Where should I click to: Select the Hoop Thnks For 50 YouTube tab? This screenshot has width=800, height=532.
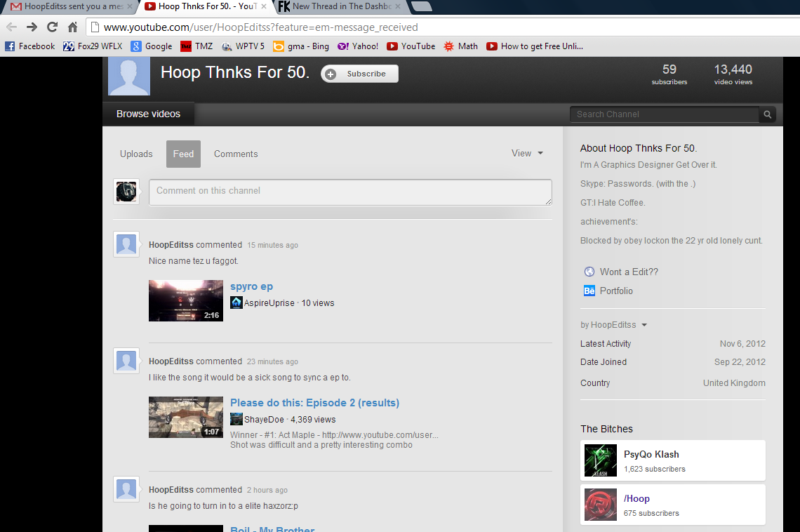205,6
